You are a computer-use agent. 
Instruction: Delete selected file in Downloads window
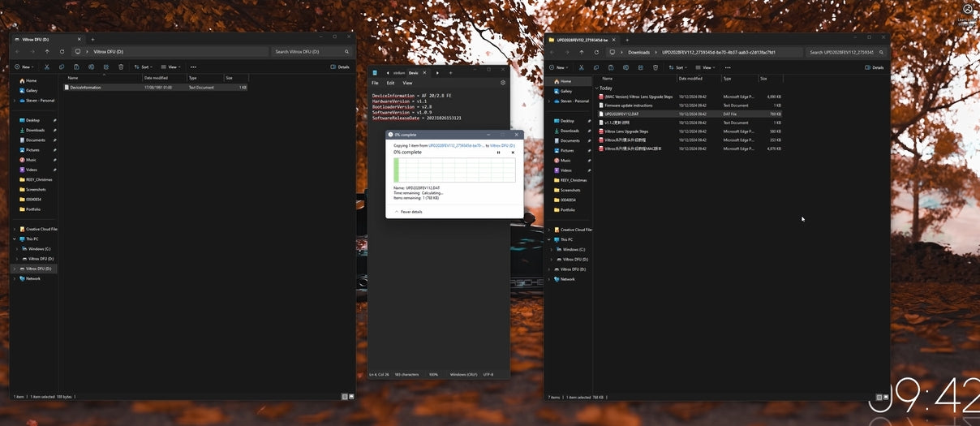coord(655,67)
